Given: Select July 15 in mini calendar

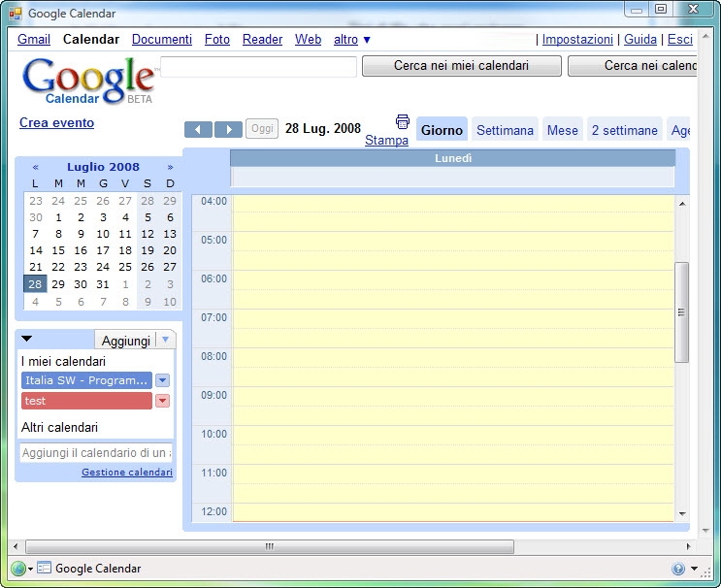Looking at the screenshot, I should coord(58,250).
